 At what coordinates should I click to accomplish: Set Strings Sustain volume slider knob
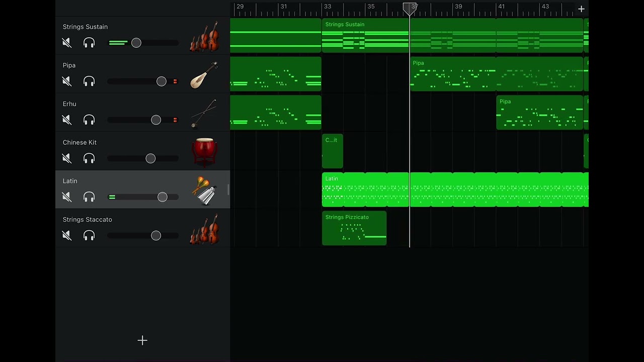pos(136,43)
